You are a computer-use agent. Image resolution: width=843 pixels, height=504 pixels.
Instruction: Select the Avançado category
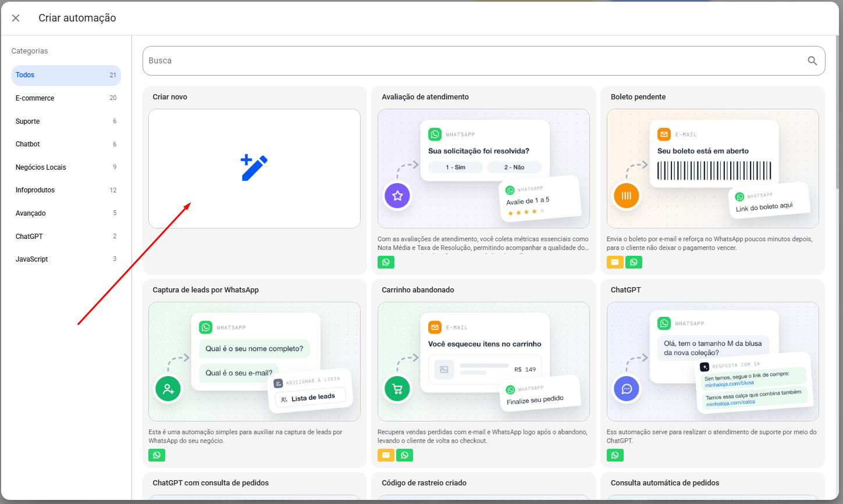point(66,213)
